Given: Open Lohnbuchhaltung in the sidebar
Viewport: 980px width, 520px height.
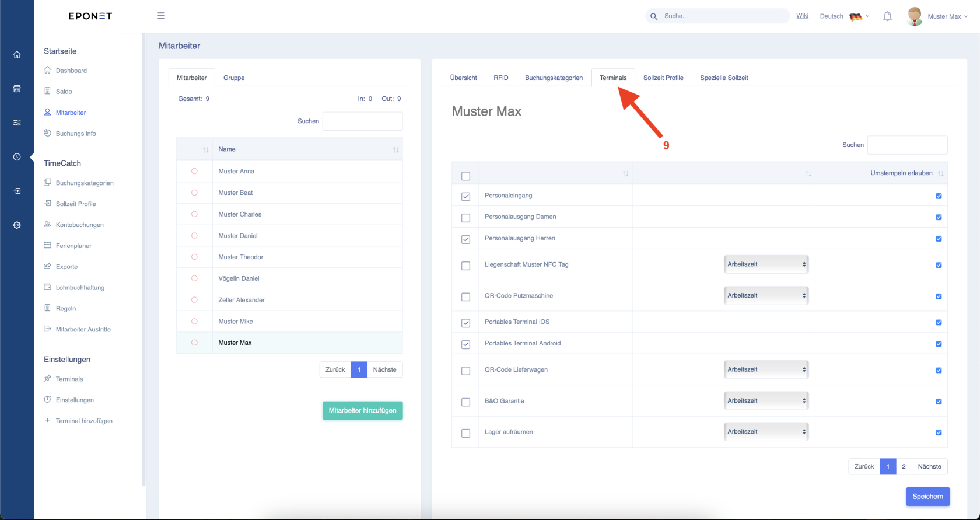Looking at the screenshot, I should [x=80, y=288].
